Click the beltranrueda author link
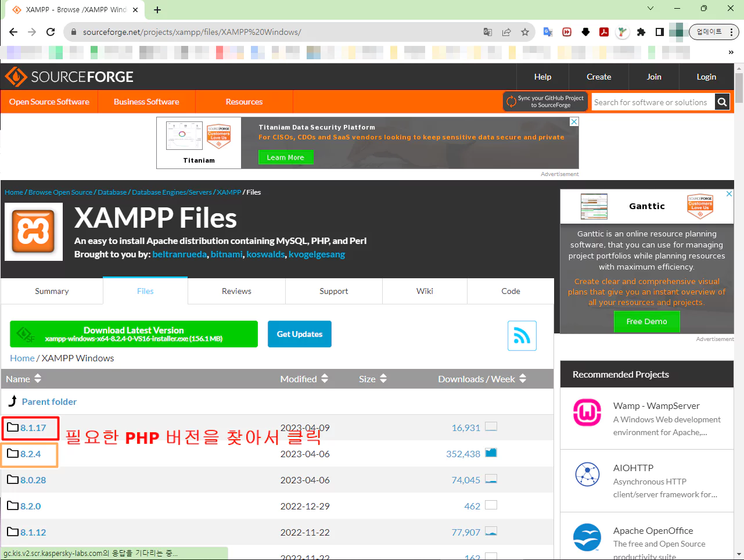Viewport: 744px width, 560px height. (179, 254)
